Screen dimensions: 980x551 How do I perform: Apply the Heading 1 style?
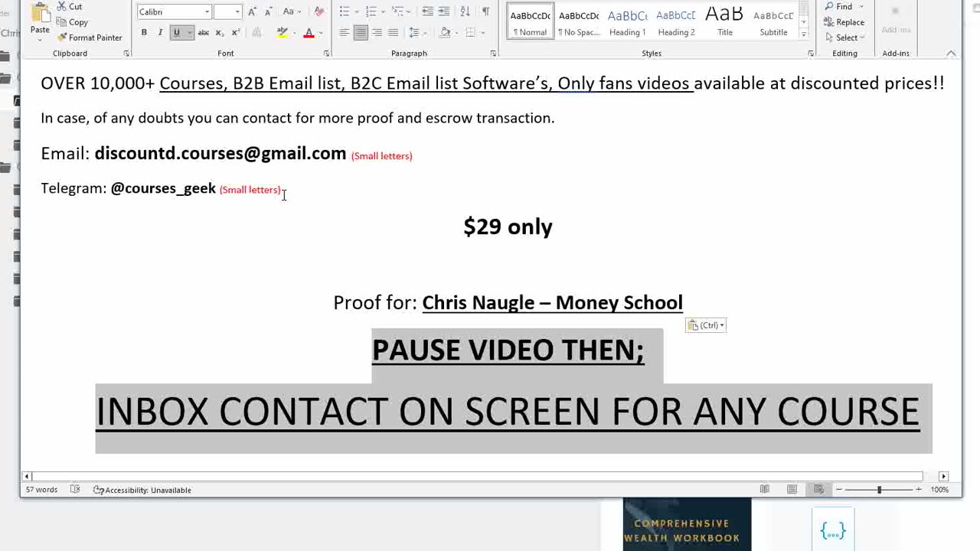(628, 21)
